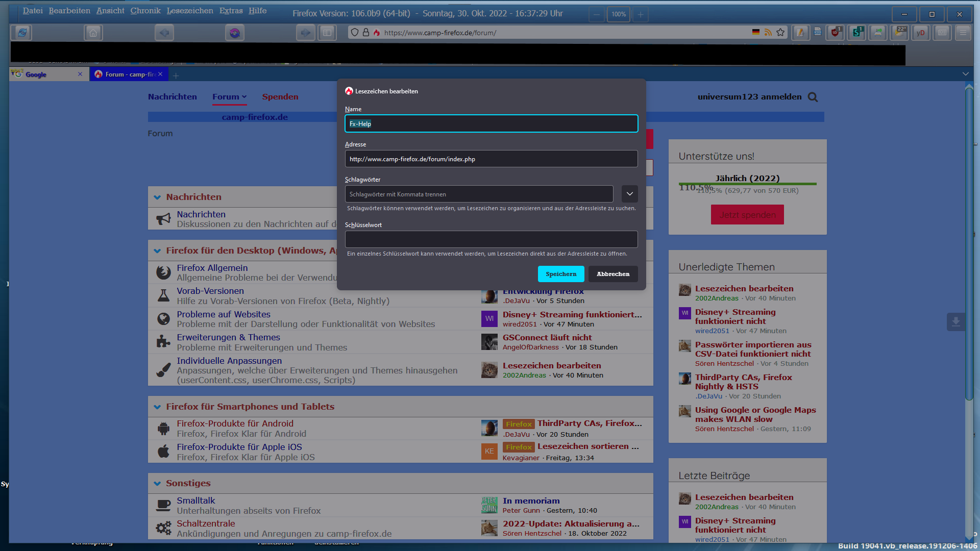The height and width of the screenshot is (551, 980).
Task: Click the sidebar toggle toolbar icon
Action: 327,33
